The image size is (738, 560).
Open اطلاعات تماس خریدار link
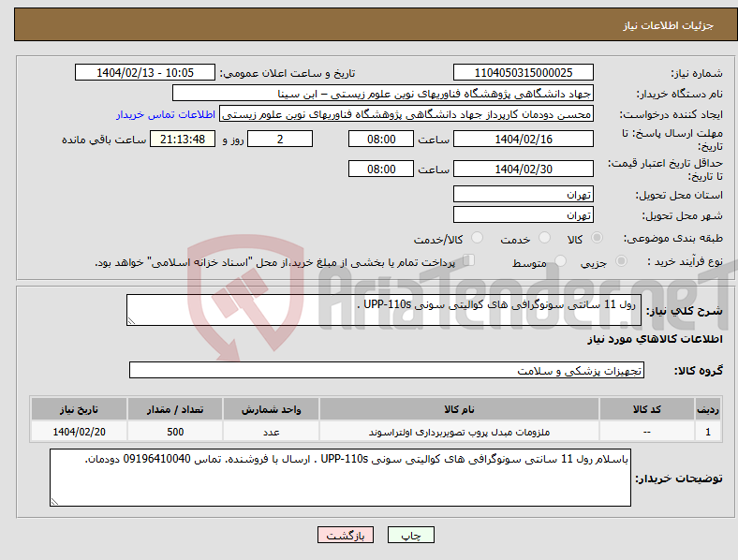coord(166,114)
